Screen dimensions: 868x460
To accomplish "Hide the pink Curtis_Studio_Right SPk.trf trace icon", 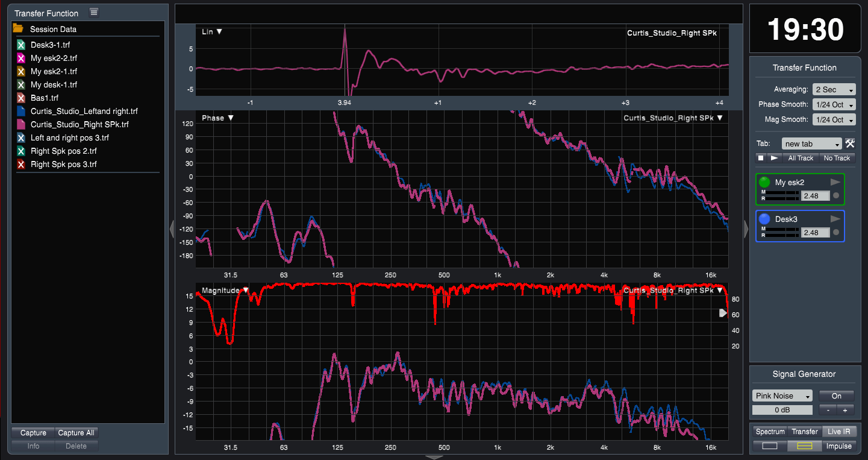I will 21,124.
